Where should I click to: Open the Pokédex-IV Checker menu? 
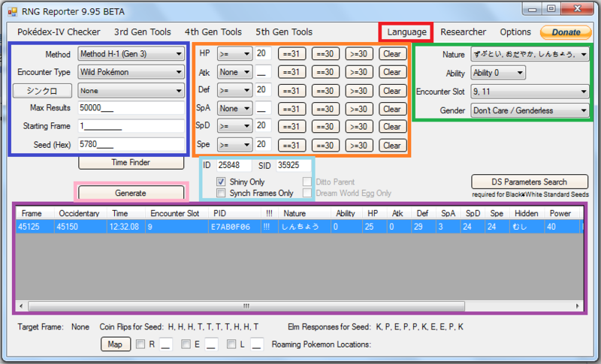[59, 32]
